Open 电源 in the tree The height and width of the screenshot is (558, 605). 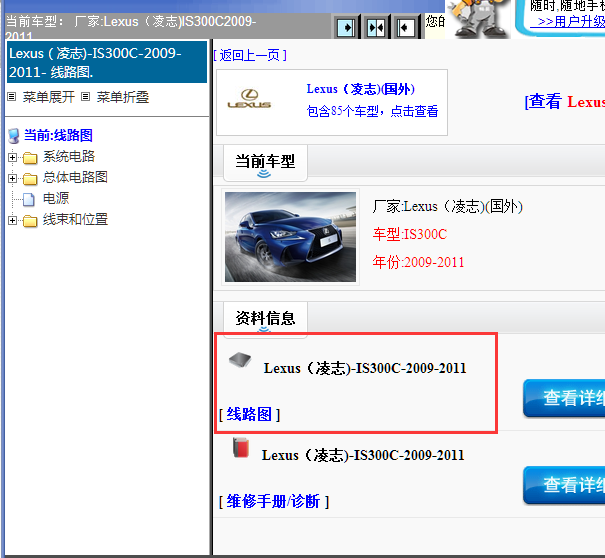pos(56,198)
